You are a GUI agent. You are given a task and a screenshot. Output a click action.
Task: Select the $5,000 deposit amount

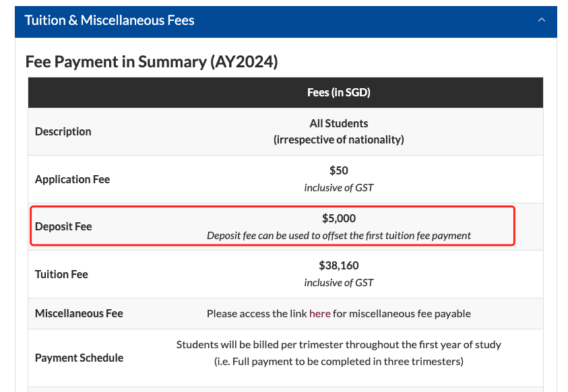(x=339, y=218)
